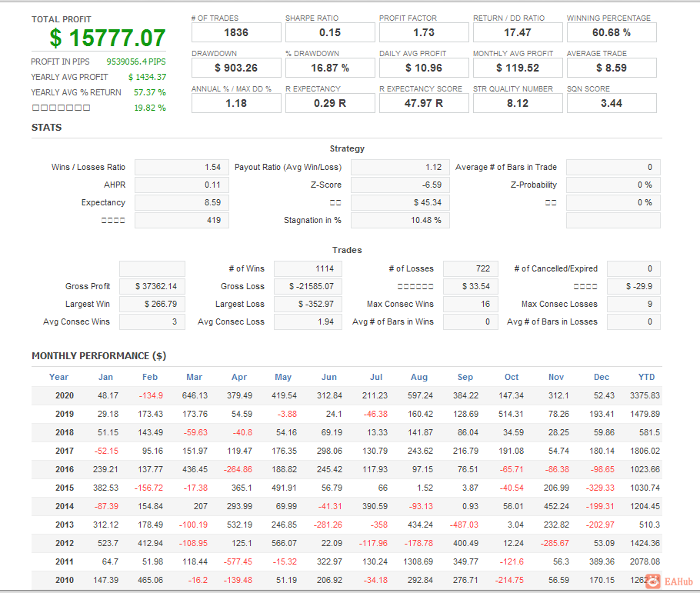
Task: Click the Stagnation in % field 10.48 %
Action: click(x=400, y=220)
